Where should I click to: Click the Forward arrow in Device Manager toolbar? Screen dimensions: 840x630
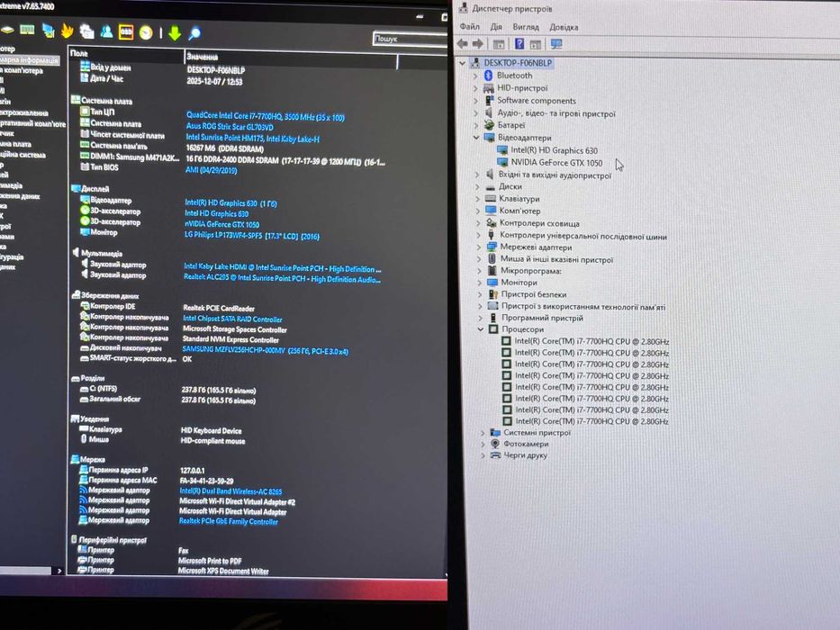478,43
